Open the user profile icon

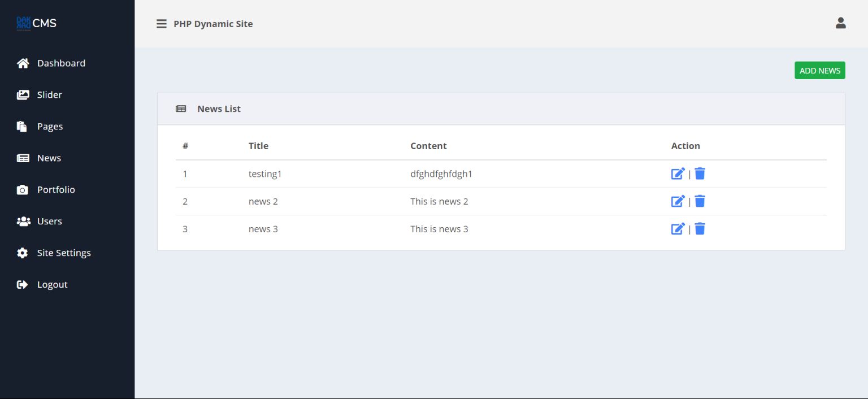[x=840, y=23]
